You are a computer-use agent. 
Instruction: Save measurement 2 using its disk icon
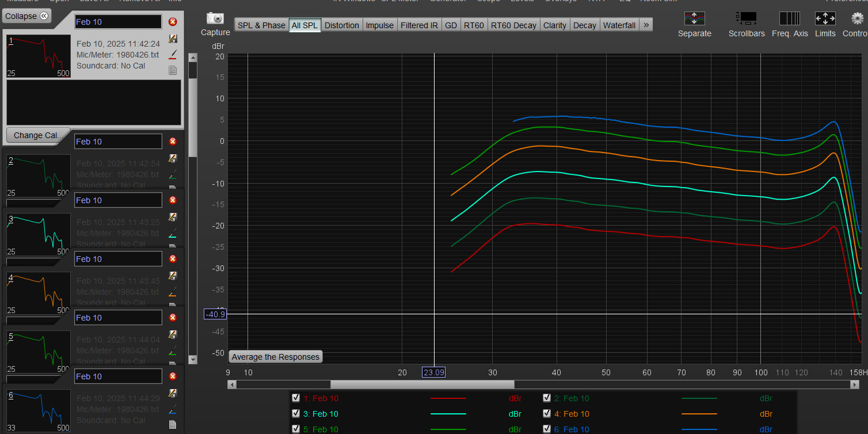(x=173, y=158)
